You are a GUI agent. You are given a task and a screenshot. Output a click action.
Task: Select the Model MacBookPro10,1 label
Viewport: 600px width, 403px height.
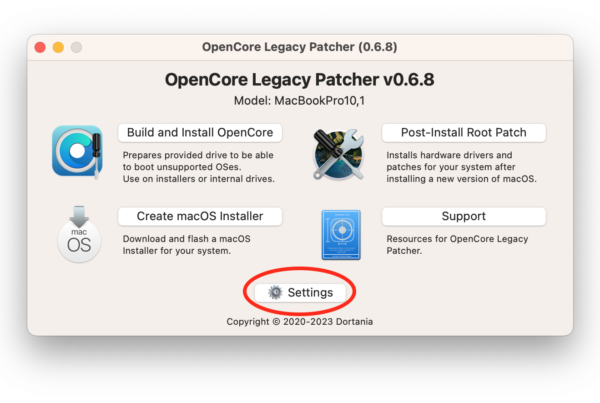pos(300,101)
